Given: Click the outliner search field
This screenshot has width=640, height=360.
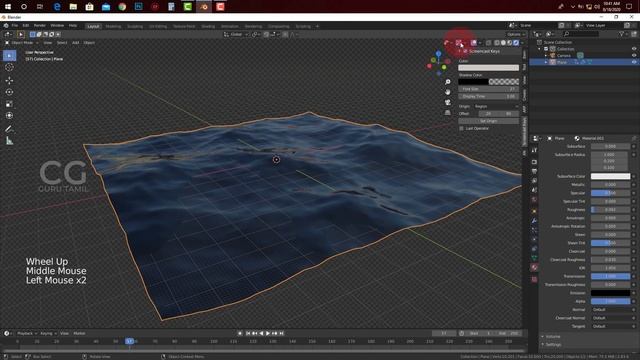Looking at the screenshot, I should tap(580, 34).
